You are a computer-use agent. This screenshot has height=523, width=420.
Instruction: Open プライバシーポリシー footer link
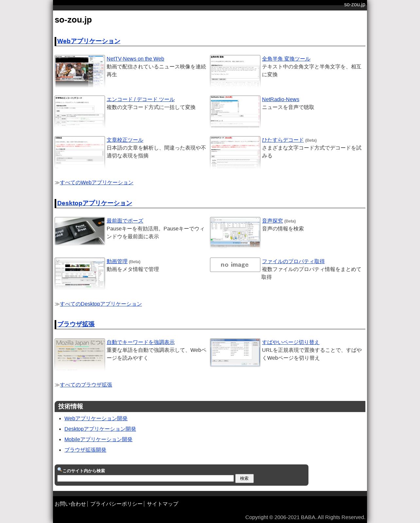(116, 504)
